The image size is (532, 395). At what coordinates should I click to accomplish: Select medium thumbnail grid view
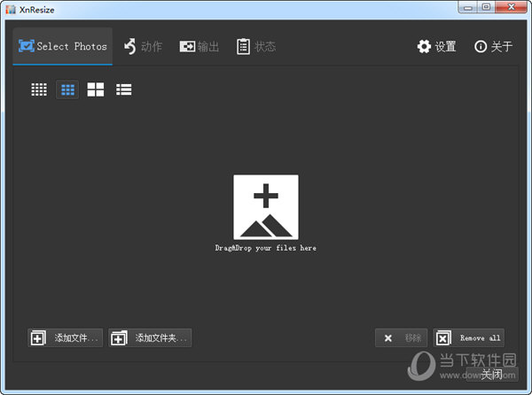coord(67,89)
